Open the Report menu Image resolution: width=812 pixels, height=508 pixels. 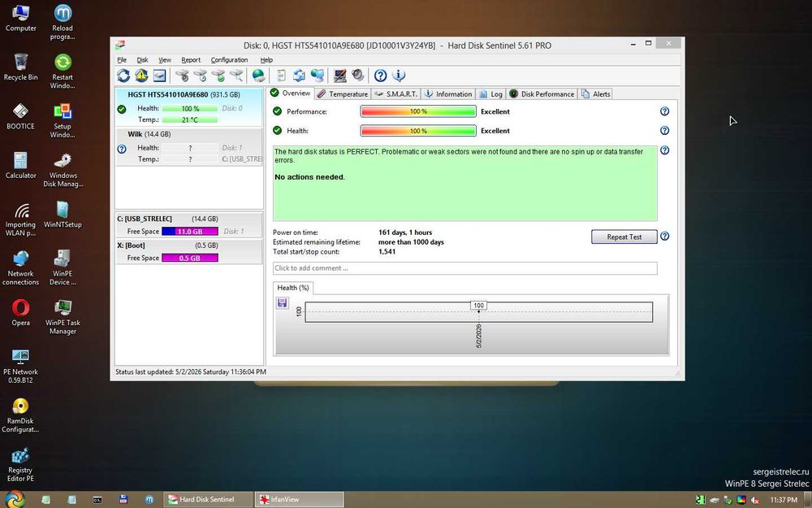tap(191, 60)
